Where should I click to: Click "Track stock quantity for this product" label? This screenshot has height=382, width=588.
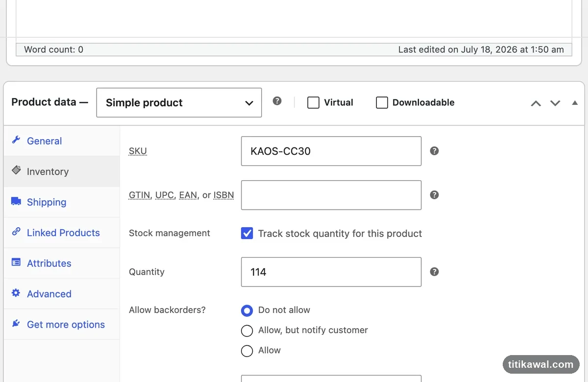pyautogui.click(x=340, y=234)
